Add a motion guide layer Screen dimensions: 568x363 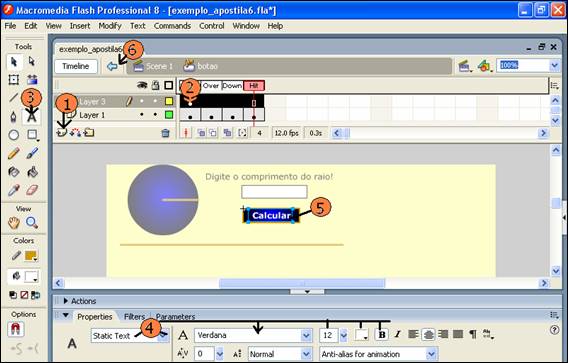point(75,133)
